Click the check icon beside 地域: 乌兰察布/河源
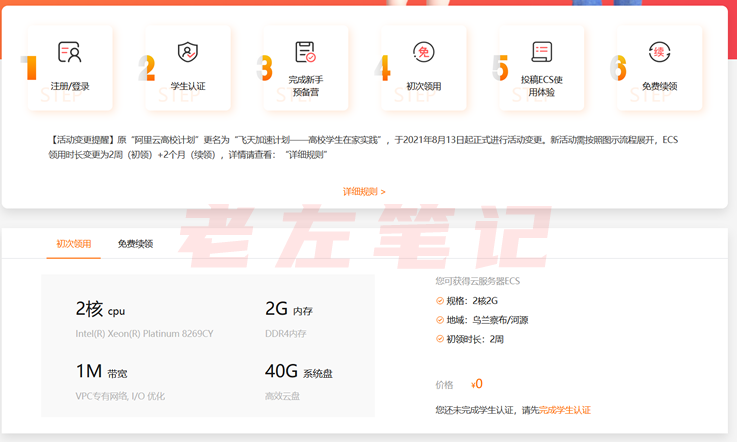737x442 pixels. click(x=440, y=320)
